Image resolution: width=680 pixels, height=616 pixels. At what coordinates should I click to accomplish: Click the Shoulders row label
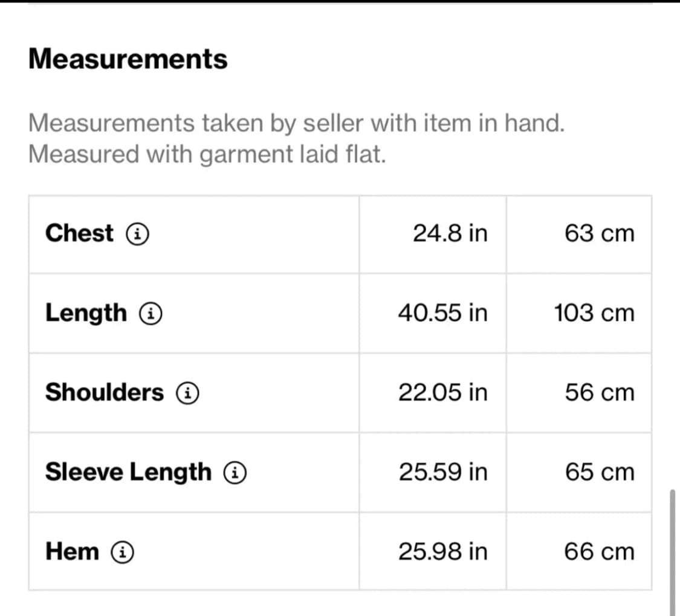coord(104,392)
